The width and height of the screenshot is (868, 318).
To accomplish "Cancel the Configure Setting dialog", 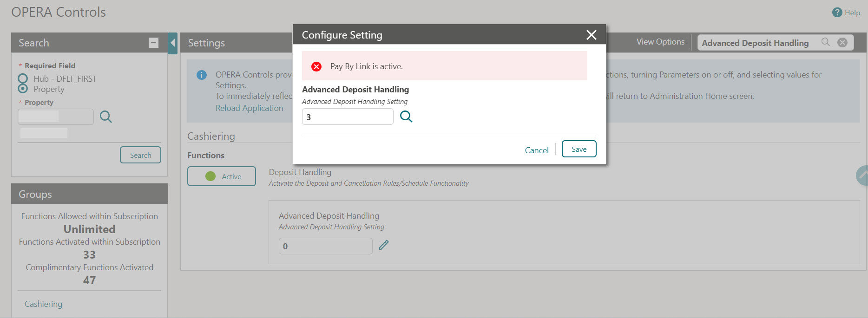I will [537, 150].
